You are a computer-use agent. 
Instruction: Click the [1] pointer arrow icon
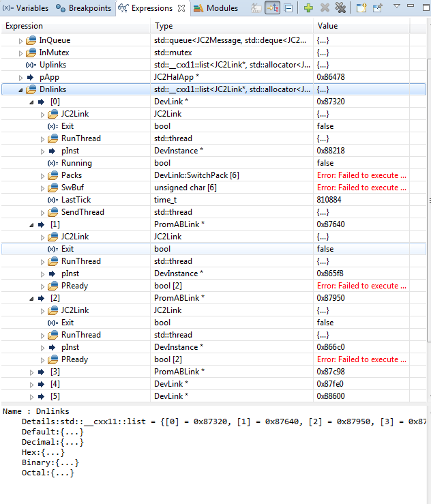click(41, 224)
